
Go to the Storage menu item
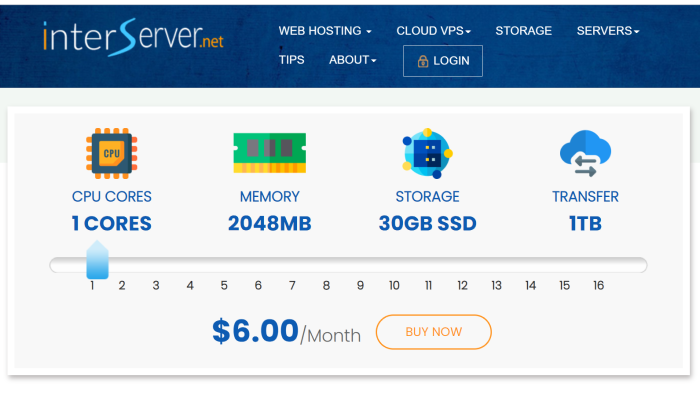click(523, 31)
